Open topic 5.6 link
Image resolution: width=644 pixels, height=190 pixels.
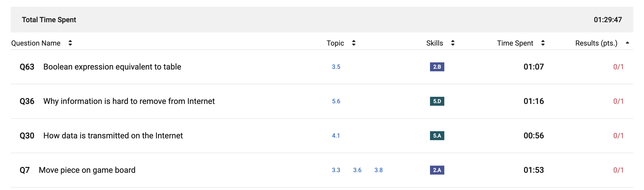336,101
